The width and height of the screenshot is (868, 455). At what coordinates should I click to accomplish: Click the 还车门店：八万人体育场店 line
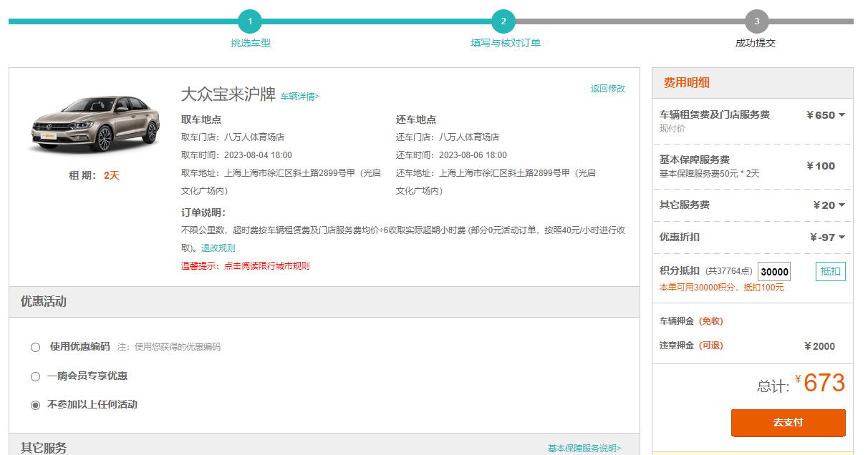448,137
